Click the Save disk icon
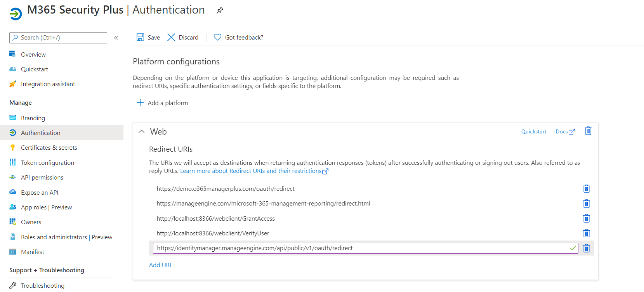 tap(140, 37)
